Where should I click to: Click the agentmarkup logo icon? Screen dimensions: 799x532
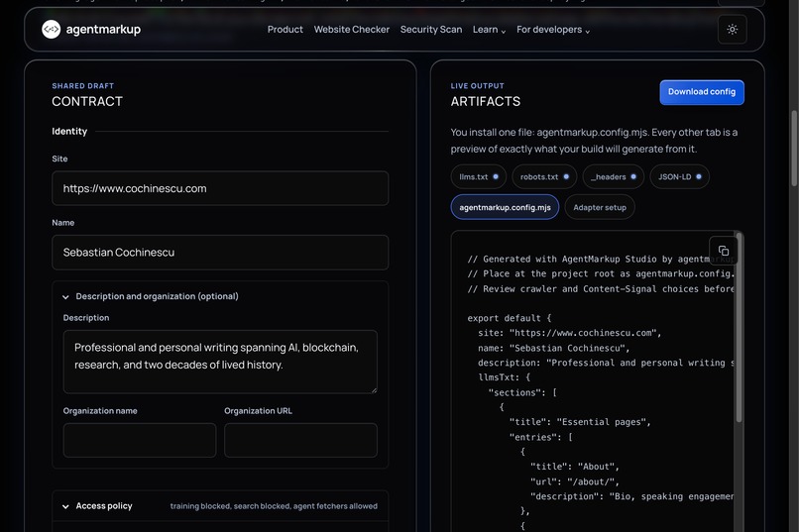point(51,30)
